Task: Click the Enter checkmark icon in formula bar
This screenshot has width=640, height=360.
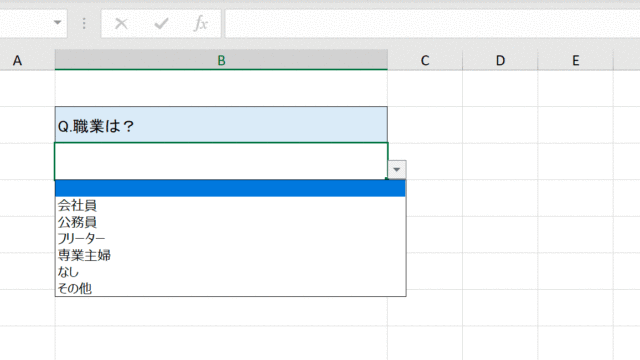Action: 161,24
